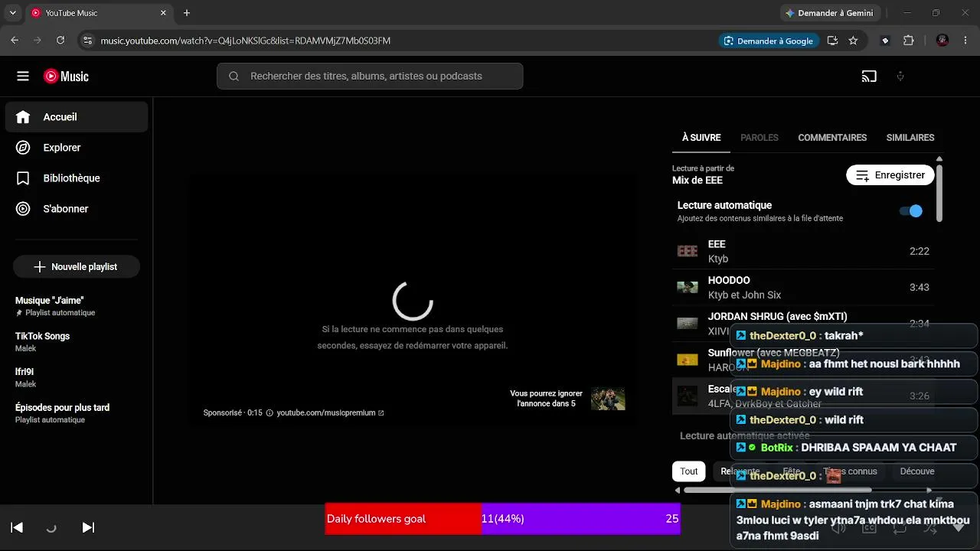Image resolution: width=980 pixels, height=551 pixels.
Task: Click the install app icon in address bar
Action: pos(832,41)
